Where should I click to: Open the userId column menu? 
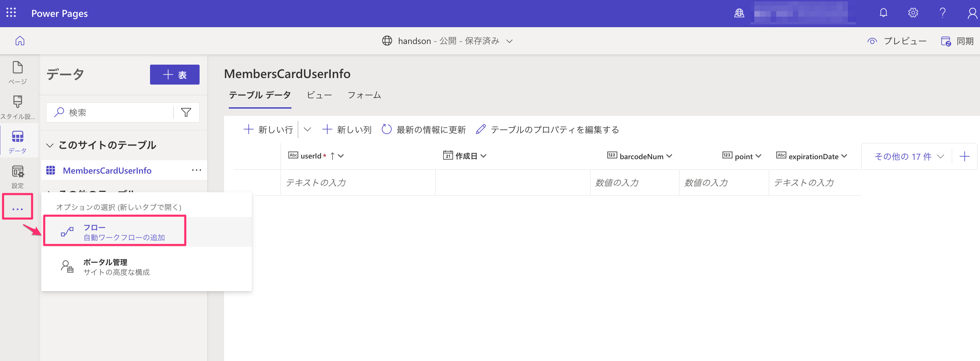[341, 156]
